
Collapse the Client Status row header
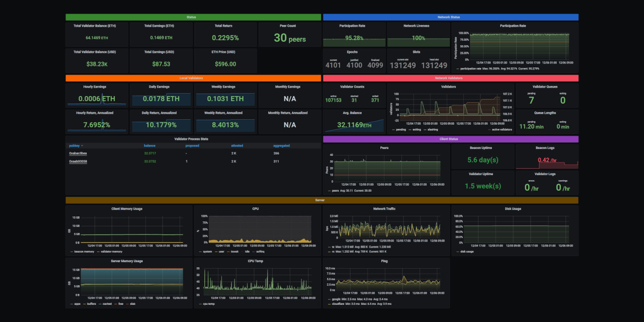(x=448, y=139)
